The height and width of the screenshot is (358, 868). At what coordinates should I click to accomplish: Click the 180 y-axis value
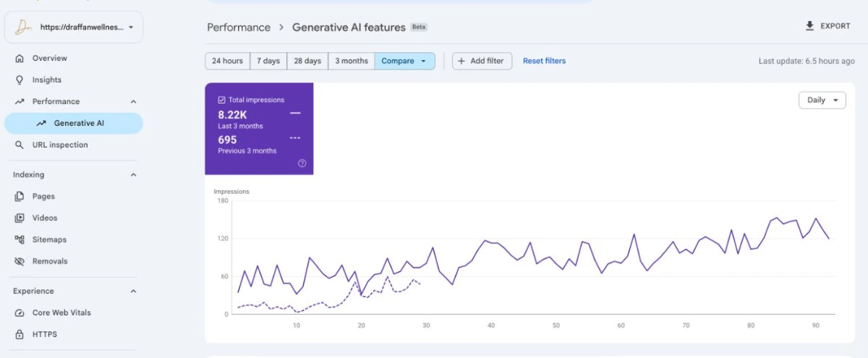[222, 201]
